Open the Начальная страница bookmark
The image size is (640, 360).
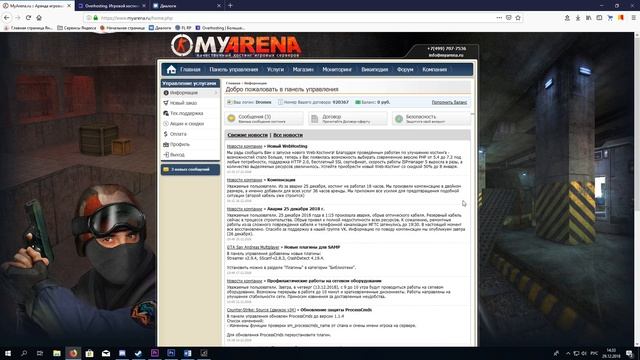point(122,28)
